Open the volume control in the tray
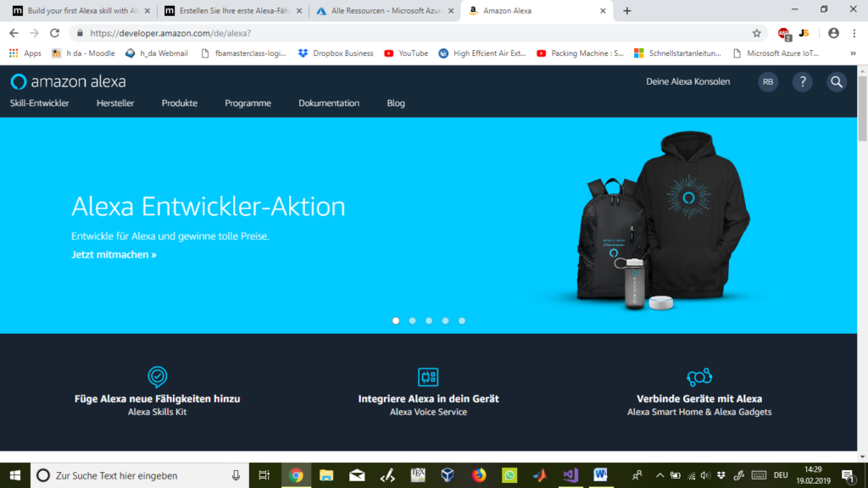The image size is (868, 488). (x=705, y=475)
